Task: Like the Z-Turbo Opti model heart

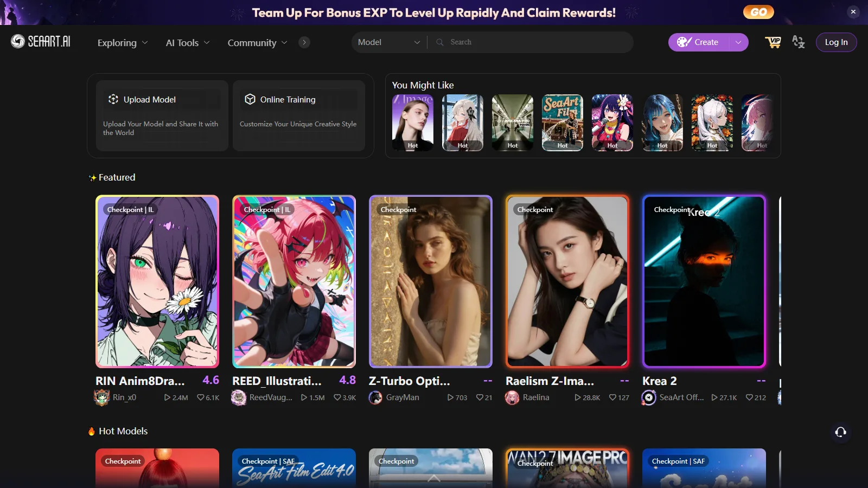Action: [480, 397]
